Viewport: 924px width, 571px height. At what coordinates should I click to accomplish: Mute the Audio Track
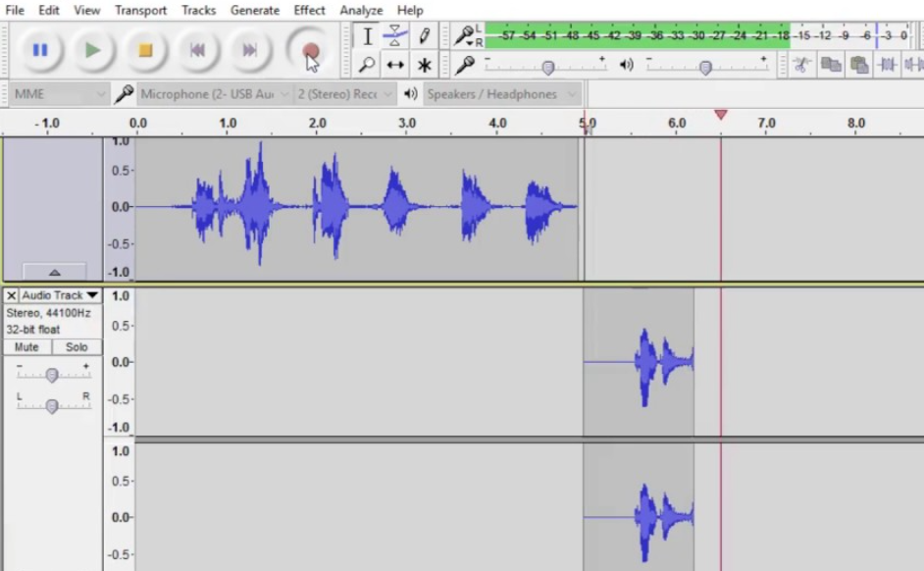click(x=27, y=347)
